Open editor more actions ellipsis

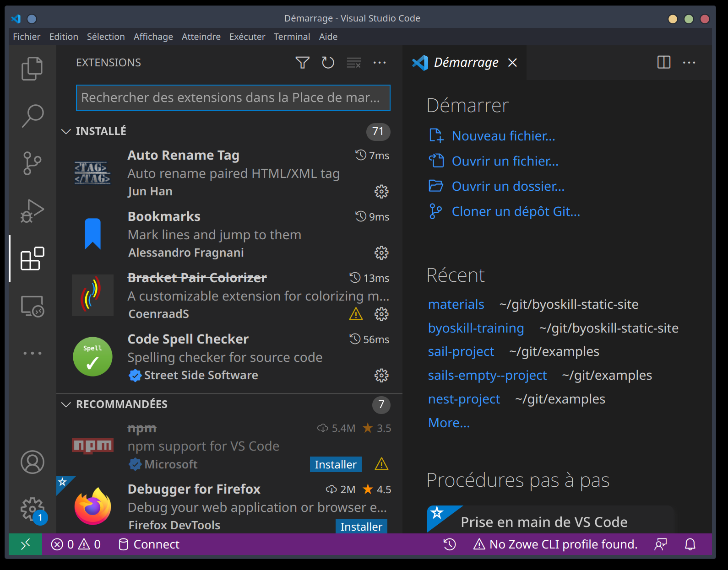pos(689,63)
